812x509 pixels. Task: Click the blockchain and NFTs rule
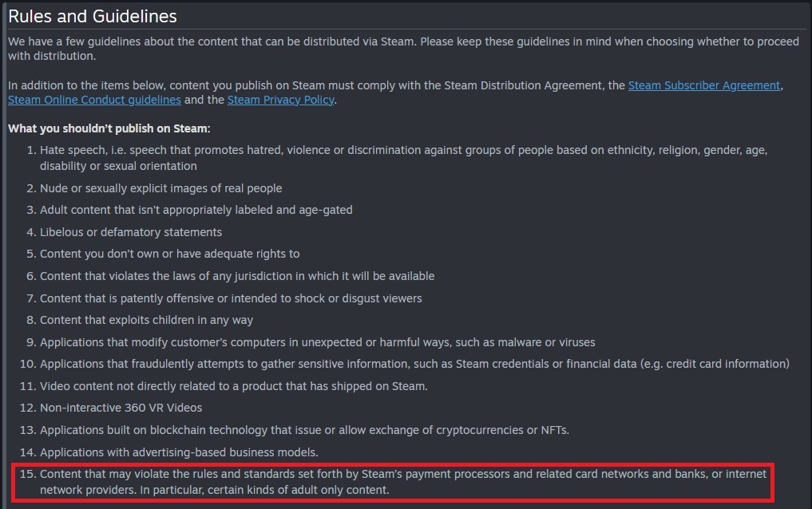[x=304, y=430]
